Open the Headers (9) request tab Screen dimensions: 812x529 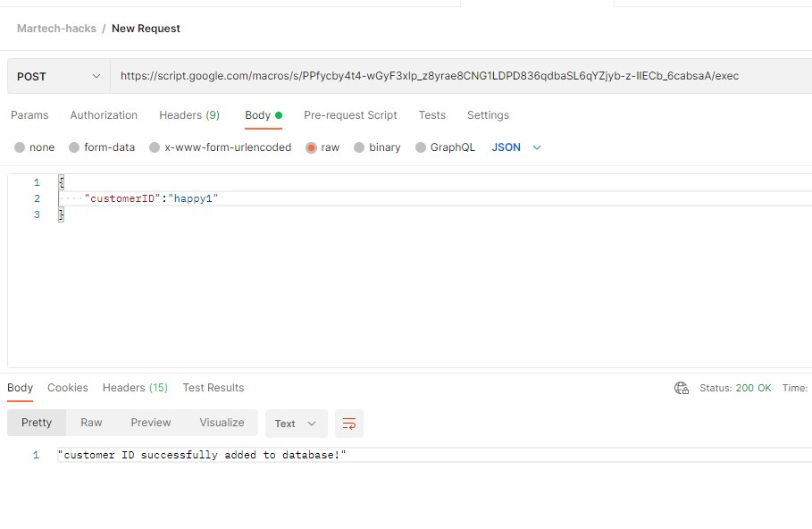pos(189,115)
